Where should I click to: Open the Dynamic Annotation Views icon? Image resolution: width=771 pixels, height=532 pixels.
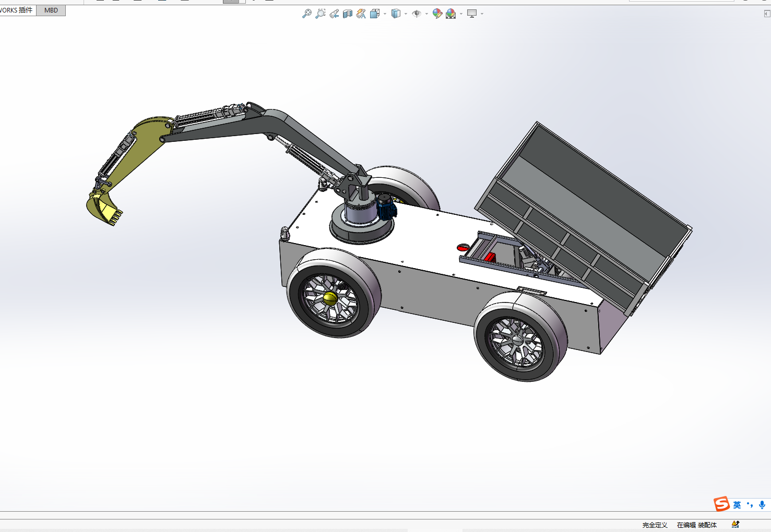(x=361, y=14)
